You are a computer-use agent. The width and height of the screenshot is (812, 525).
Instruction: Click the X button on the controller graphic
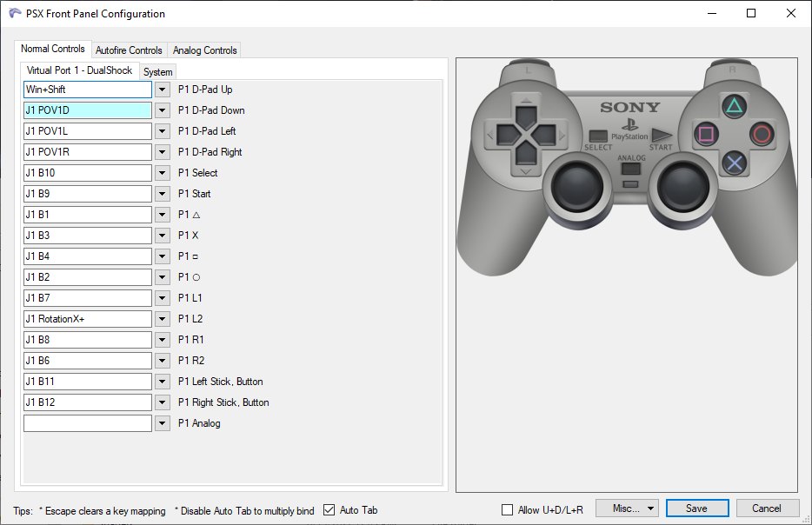pyautogui.click(x=735, y=163)
